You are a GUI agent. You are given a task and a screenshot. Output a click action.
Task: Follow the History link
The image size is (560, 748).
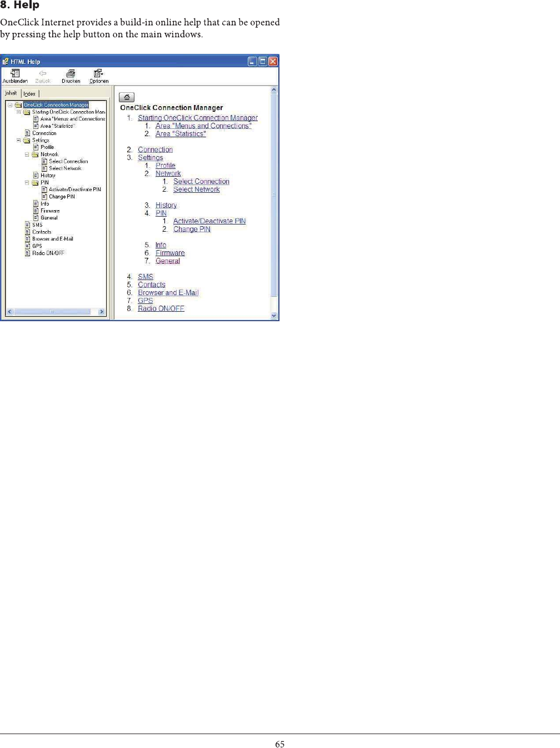click(166, 206)
